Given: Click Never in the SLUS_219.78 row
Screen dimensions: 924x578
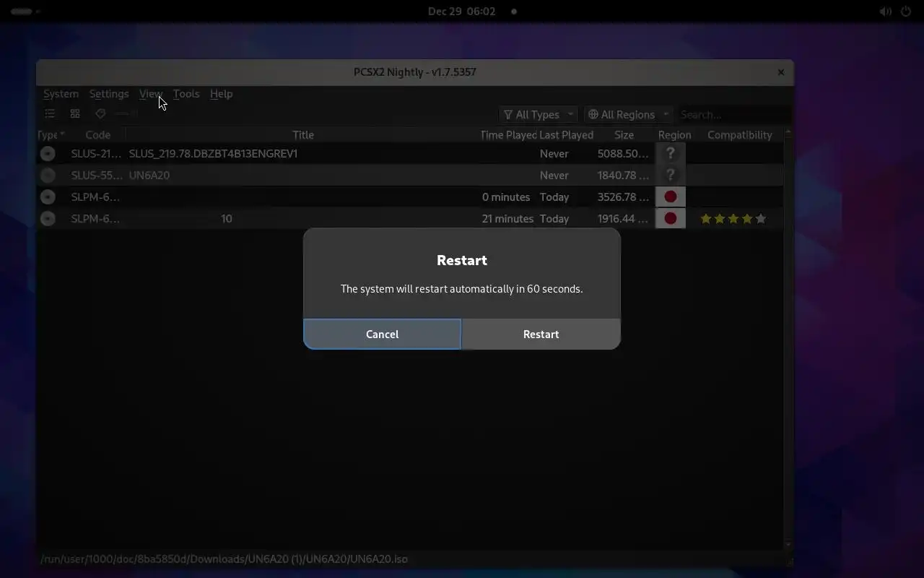Looking at the screenshot, I should 554,153.
